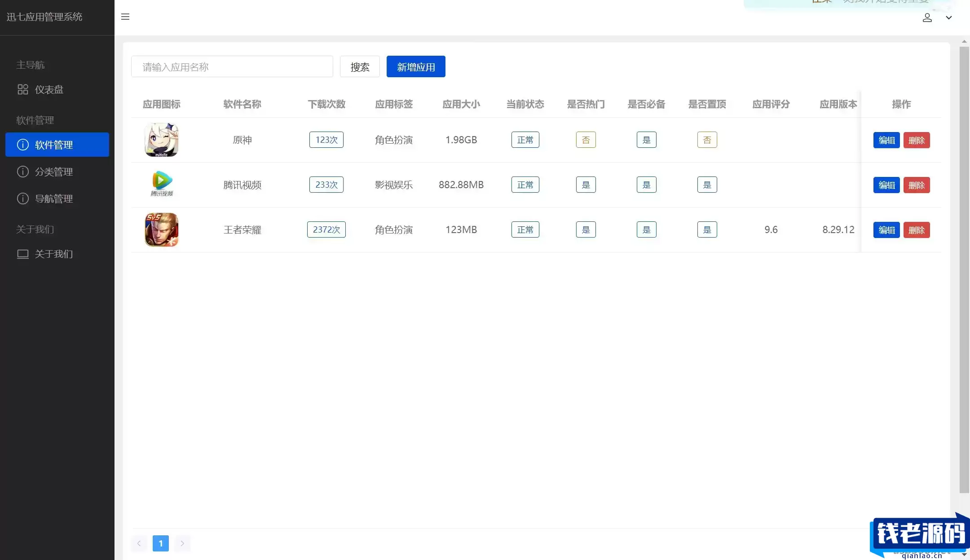Click 原神's 是否热门 否 tag

586,140
